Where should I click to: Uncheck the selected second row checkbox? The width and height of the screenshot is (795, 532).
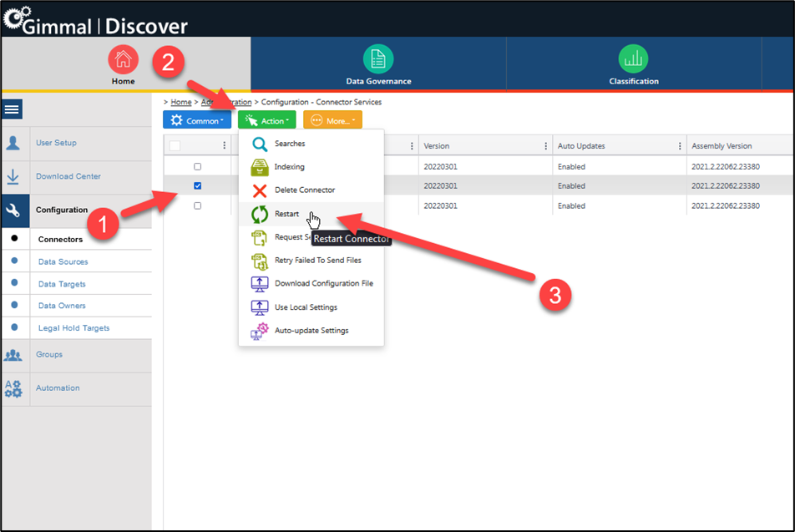pos(197,185)
